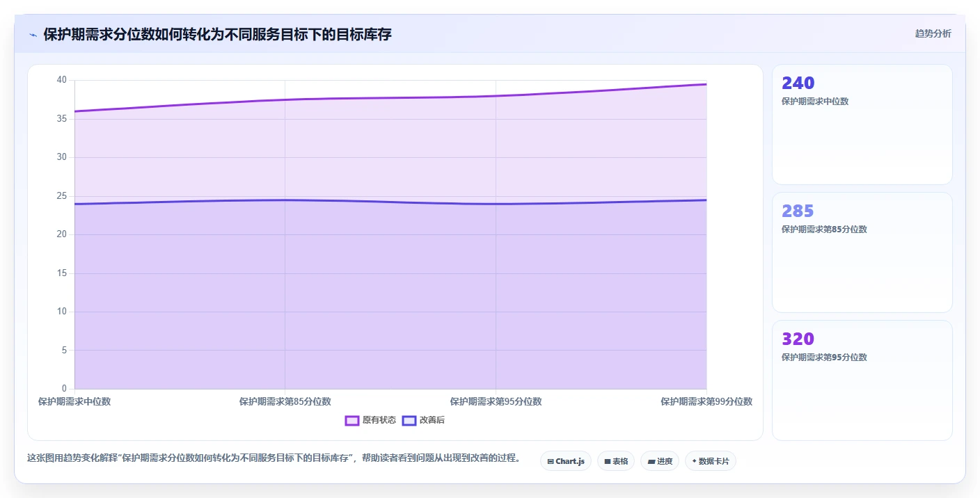Click the 原有状态 legend text
The image size is (980, 498).
click(379, 421)
